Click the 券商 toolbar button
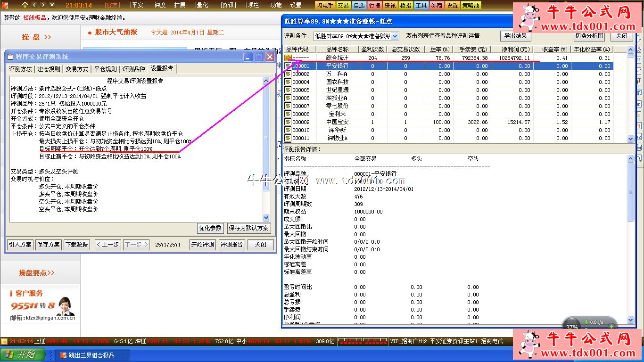Viewport: 644px width, 362px height. [x=437, y=5]
